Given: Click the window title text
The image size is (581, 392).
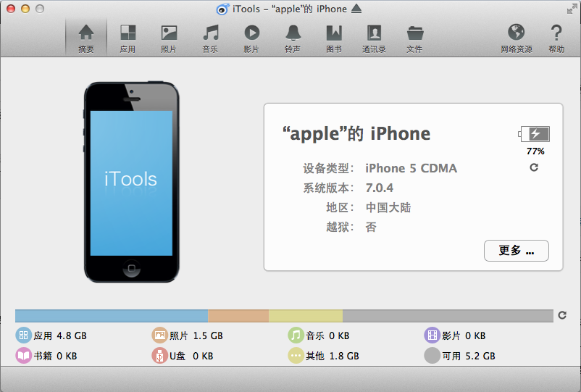Looking at the screenshot, I should point(290,9).
